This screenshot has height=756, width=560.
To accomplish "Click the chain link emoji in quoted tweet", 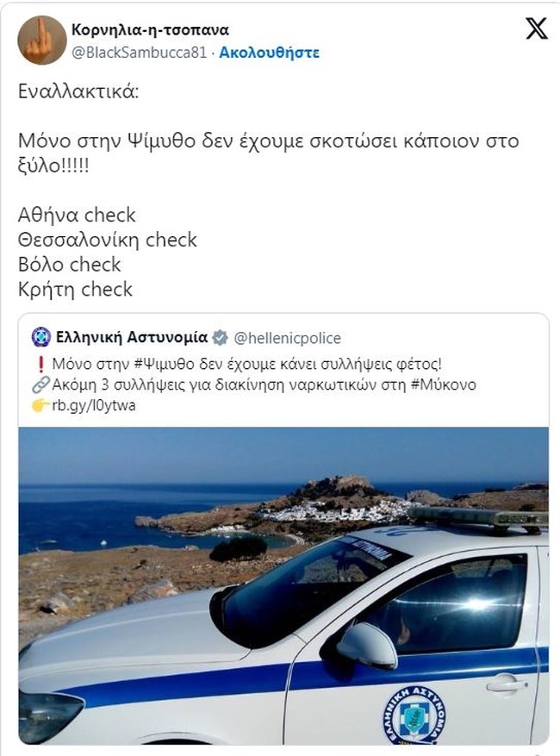I will (x=40, y=384).
